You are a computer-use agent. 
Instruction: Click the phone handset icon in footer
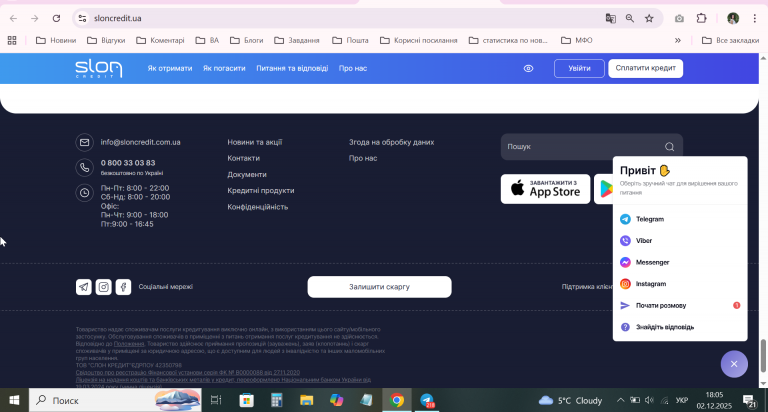coord(84,168)
